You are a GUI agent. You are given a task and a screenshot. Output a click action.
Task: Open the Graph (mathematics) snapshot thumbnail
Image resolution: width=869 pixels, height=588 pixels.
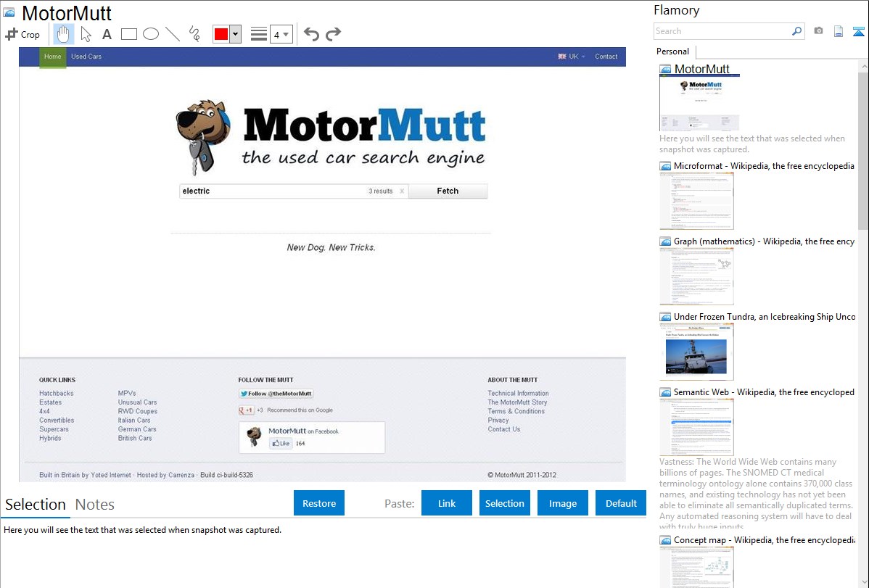pyautogui.click(x=696, y=276)
